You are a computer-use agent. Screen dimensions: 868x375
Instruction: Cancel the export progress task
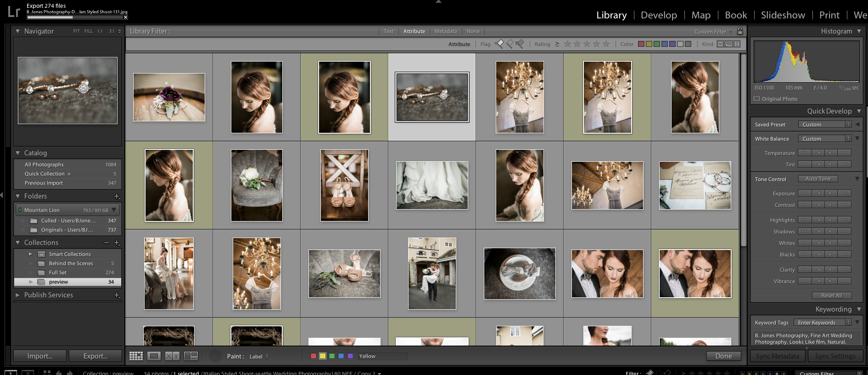(x=125, y=17)
